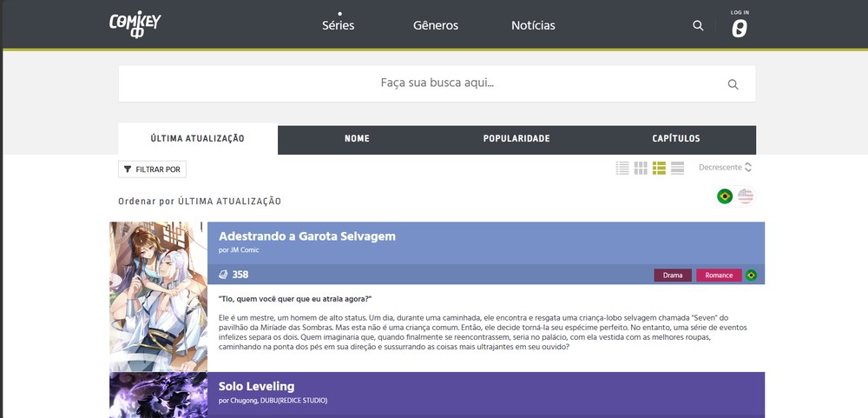Viewport: 868px width, 418px height.
Task: Click 'Ordenar por ÚLTIMA ATUALIZAÇÃO' text
Action: tap(200, 202)
